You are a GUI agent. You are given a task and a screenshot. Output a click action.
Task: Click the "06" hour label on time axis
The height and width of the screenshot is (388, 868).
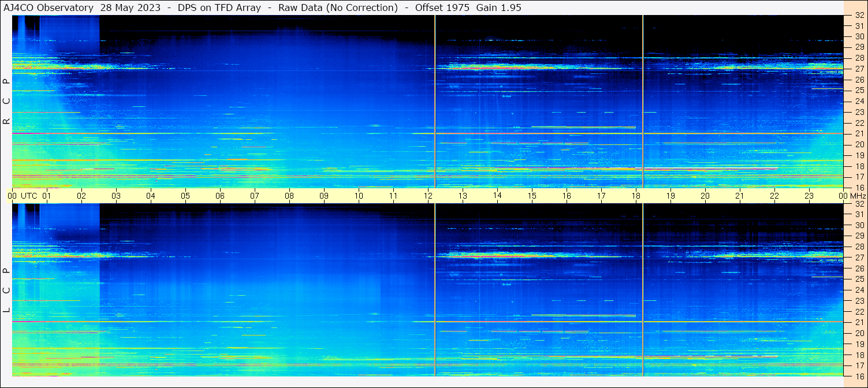(x=220, y=196)
